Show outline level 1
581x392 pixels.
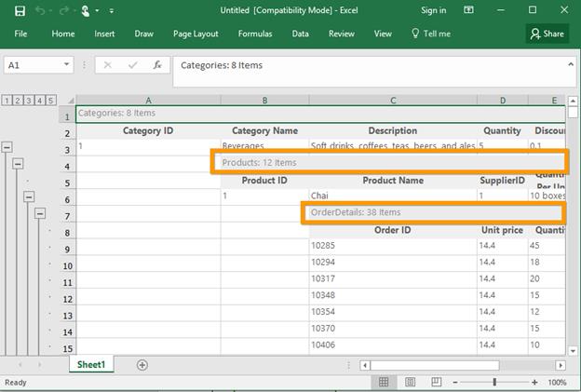7,100
